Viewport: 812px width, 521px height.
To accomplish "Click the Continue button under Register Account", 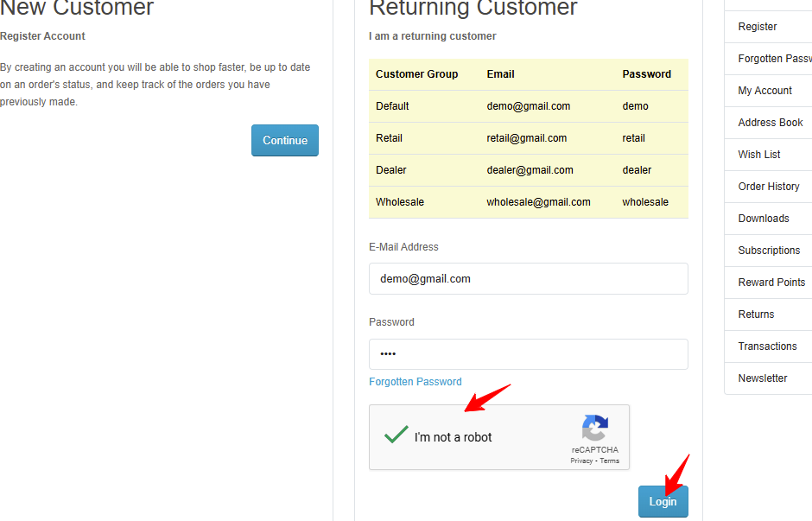I will pos(285,140).
